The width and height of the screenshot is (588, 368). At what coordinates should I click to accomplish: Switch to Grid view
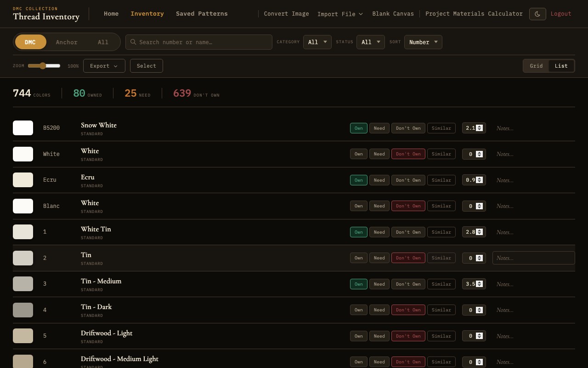536,66
